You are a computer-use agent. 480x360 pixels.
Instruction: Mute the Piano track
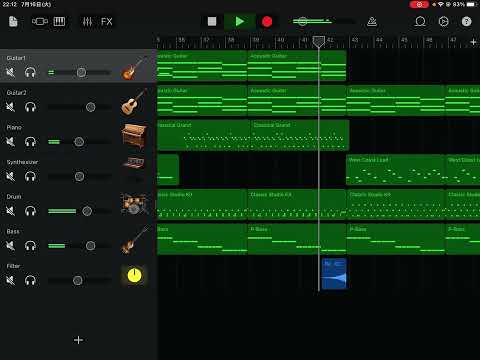point(11,142)
